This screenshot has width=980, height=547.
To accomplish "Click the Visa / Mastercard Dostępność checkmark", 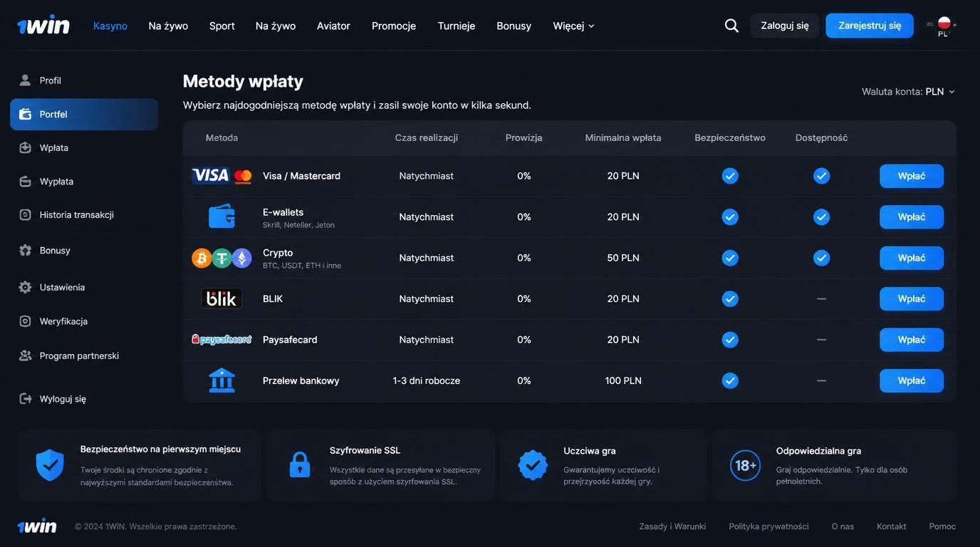I will (821, 175).
